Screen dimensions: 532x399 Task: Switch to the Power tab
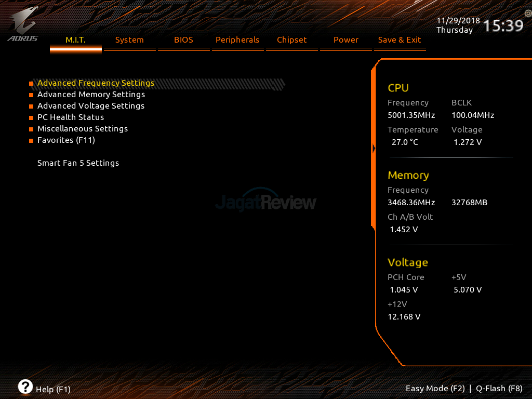click(x=346, y=40)
